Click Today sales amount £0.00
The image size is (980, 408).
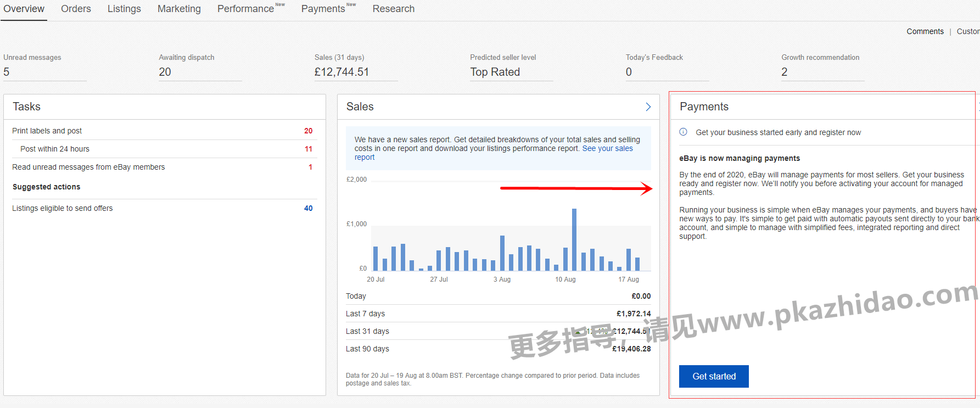641,296
